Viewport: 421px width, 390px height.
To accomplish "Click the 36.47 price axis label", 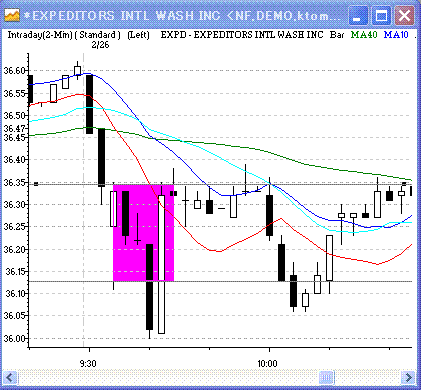I will tap(14, 128).
